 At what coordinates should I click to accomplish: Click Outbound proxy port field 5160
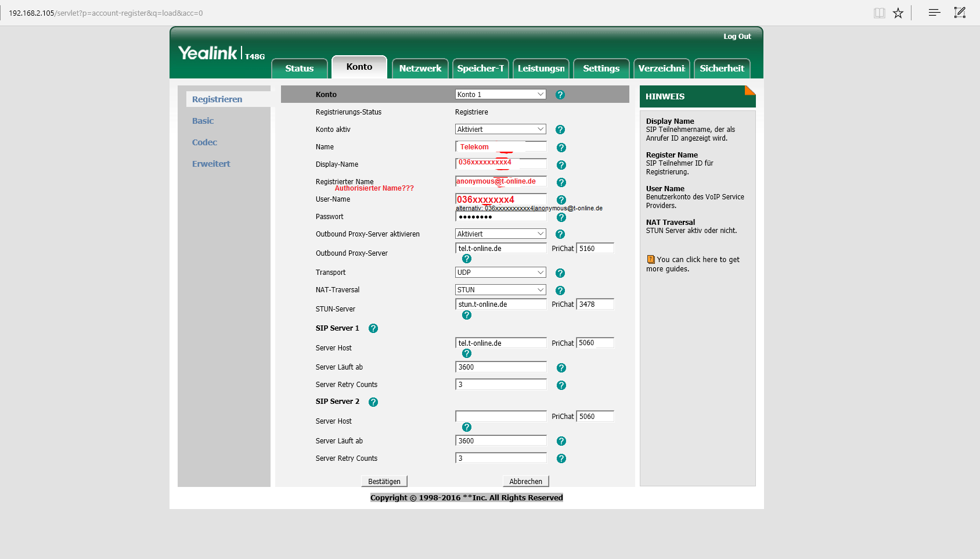(595, 248)
